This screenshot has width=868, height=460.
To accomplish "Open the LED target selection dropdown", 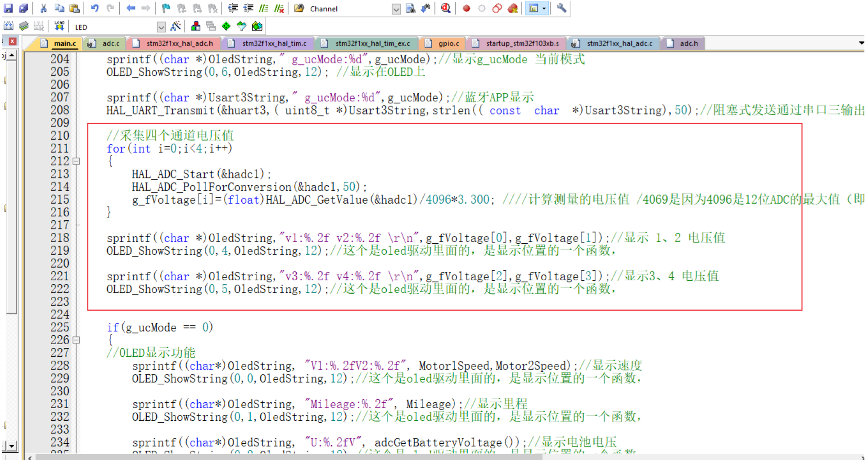I will (161, 27).
